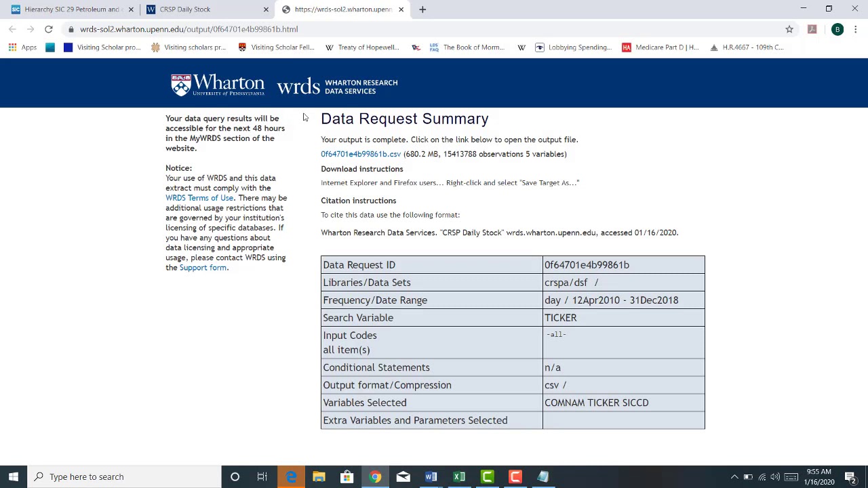Download the 0f64701e4b99861b.csv output file
Screen dimensions: 868x488
click(361, 155)
